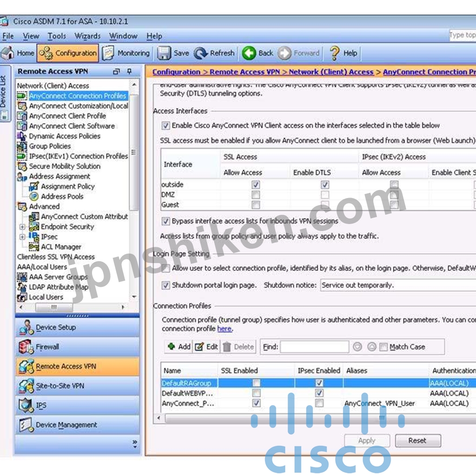Find previous match up arrow
This screenshot has height=475, width=476.
(372, 347)
